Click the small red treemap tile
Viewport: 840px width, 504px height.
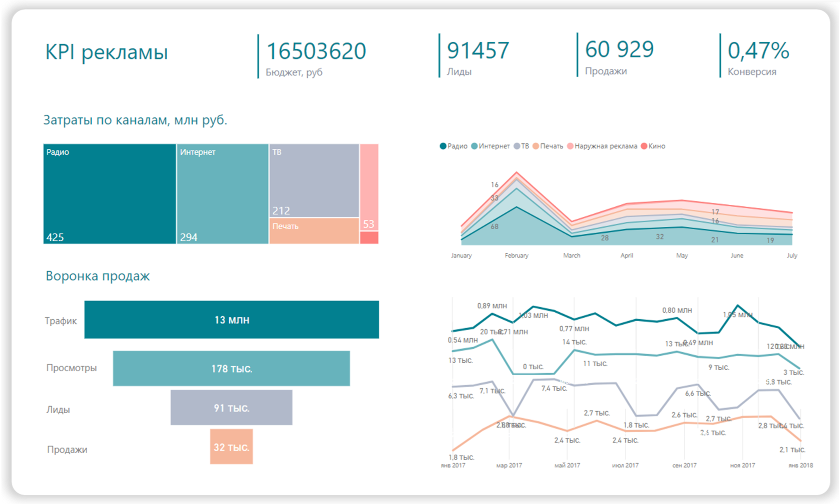point(369,238)
